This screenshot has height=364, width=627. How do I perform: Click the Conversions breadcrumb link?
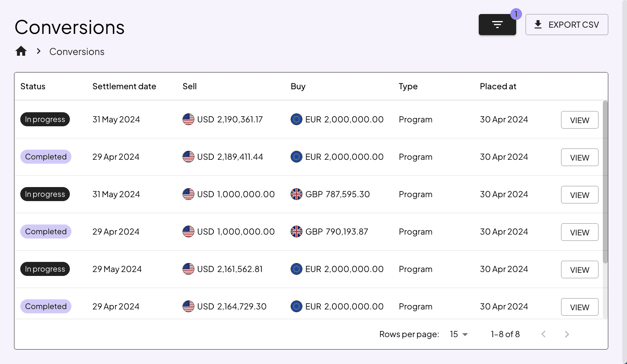pos(77,51)
